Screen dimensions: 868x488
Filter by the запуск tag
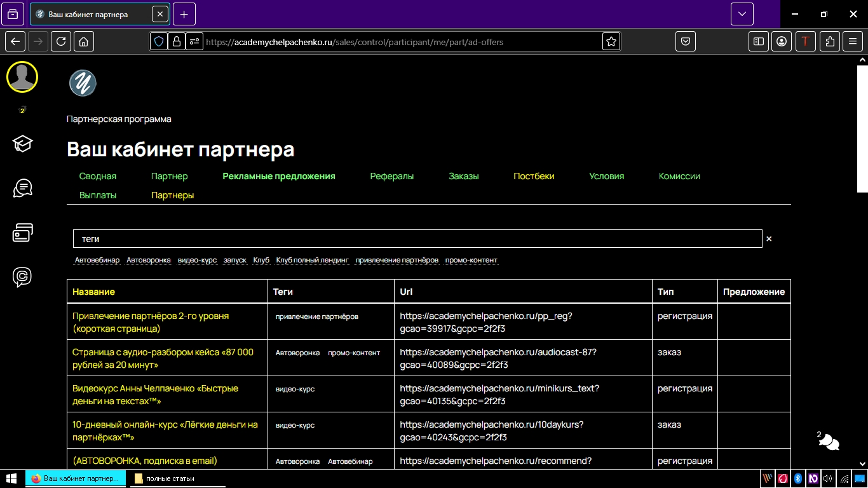(x=235, y=260)
